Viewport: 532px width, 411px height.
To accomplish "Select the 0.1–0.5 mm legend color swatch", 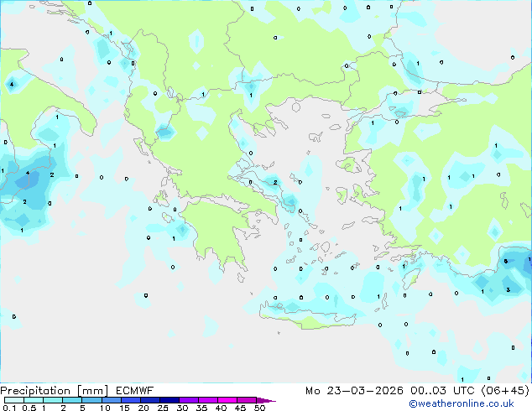I will [x=14, y=400].
